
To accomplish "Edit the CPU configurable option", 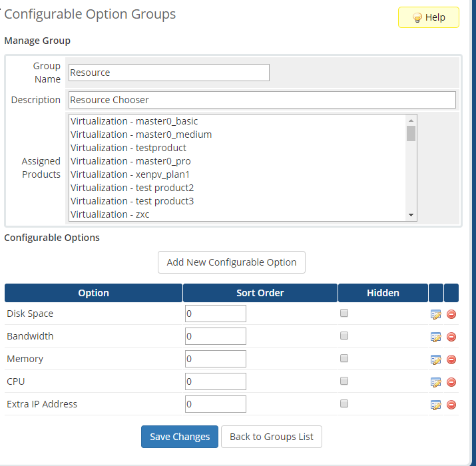I will coord(436,382).
